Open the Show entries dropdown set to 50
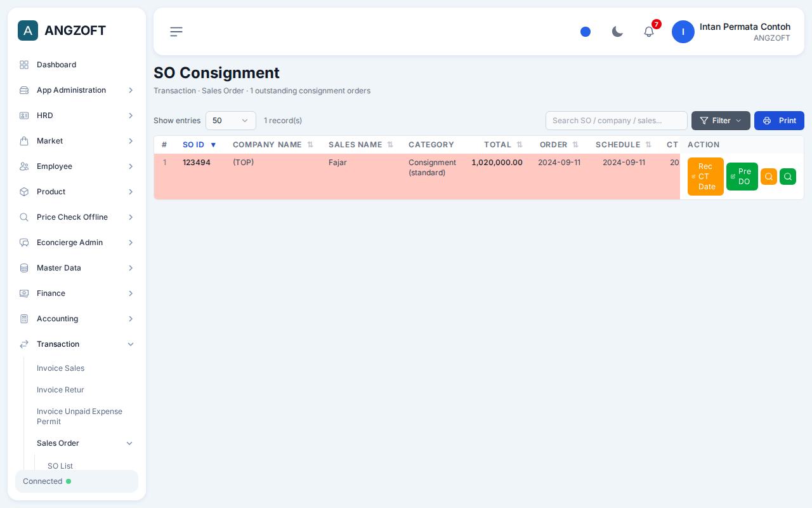The image size is (812, 508). (x=231, y=121)
